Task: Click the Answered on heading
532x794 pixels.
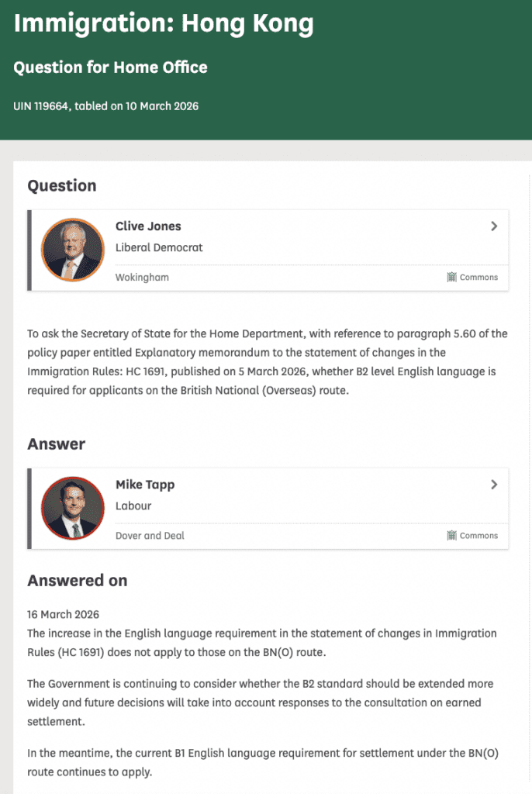Action: pyautogui.click(x=78, y=580)
